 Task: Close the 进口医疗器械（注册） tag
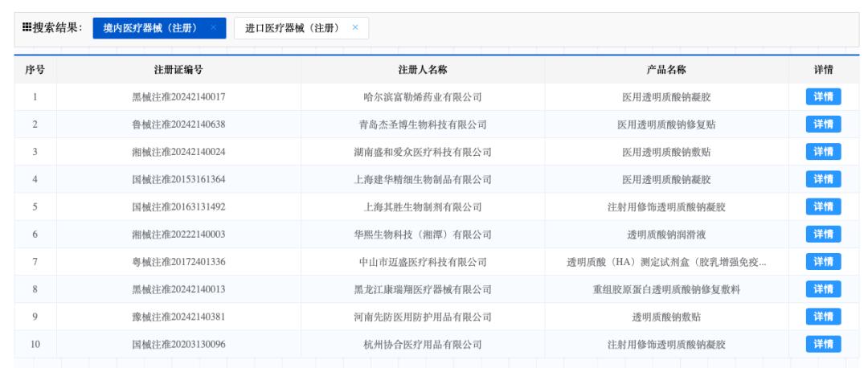click(x=355, y=27)
